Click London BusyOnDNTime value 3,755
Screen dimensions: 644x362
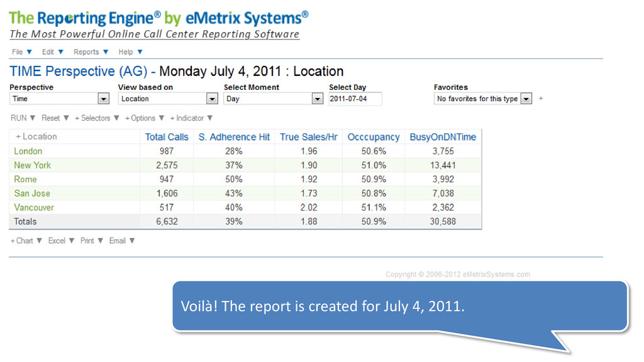point(443,151)
